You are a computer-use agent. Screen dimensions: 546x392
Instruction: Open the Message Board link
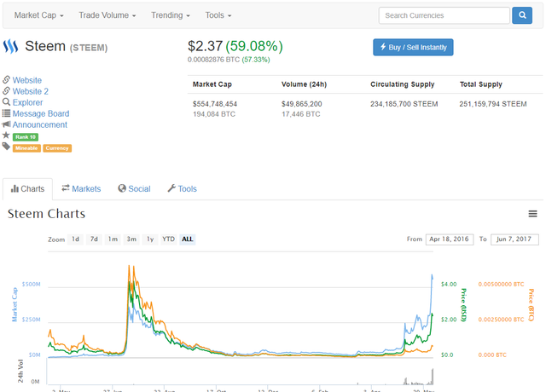(x=41, y=113)
